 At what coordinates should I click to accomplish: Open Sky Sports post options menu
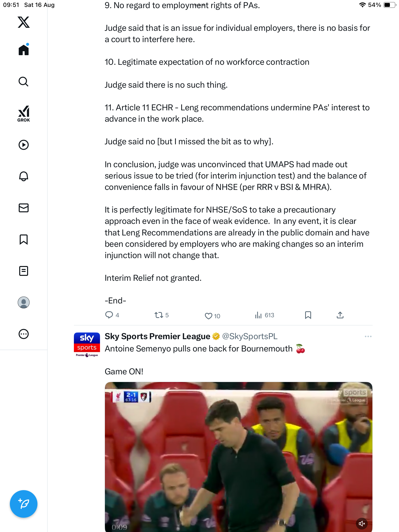tap(368, 336)
